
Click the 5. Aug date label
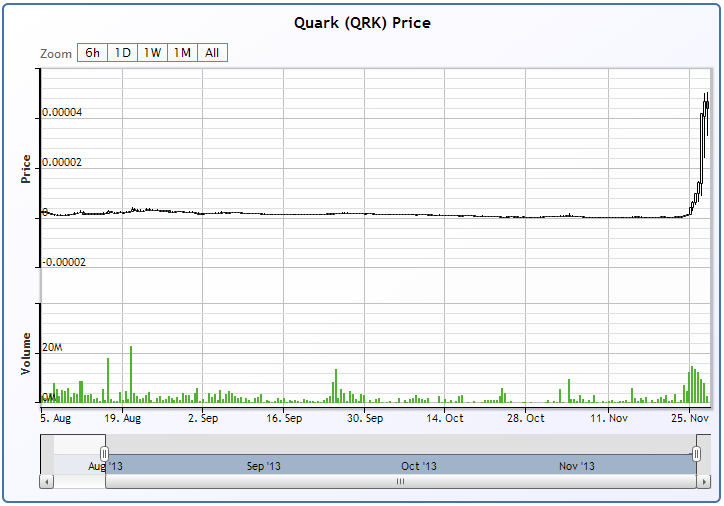55,418
